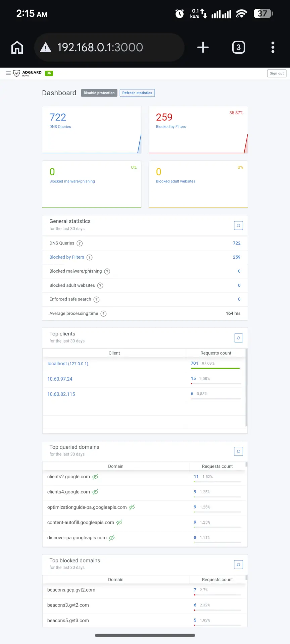290x644 pixels.
Task: Tap the browser home icon
Action: point(17,47)
